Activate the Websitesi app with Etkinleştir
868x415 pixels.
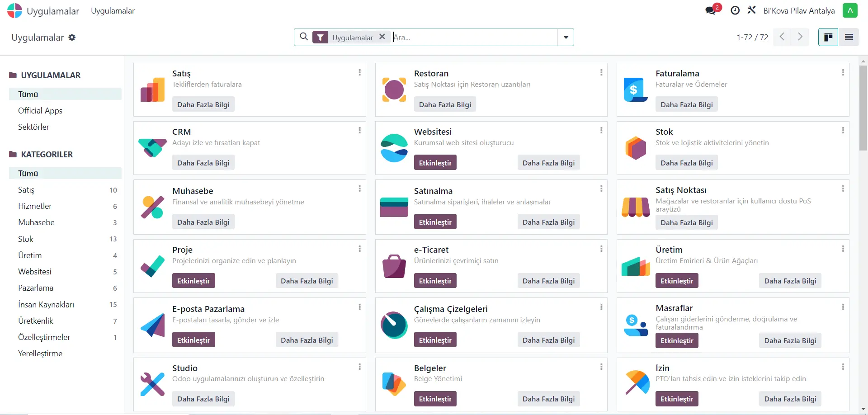(x=435, y=163)
